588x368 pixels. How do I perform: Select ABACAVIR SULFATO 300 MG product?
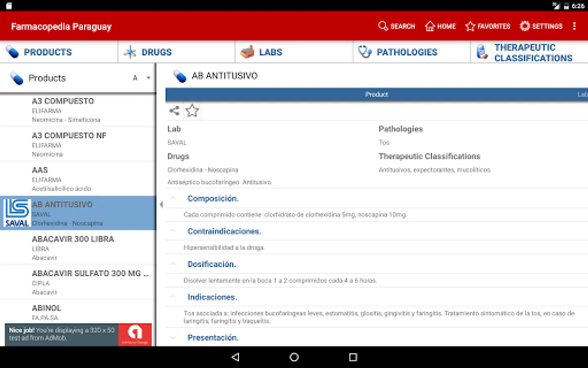(x=78, y=282)
